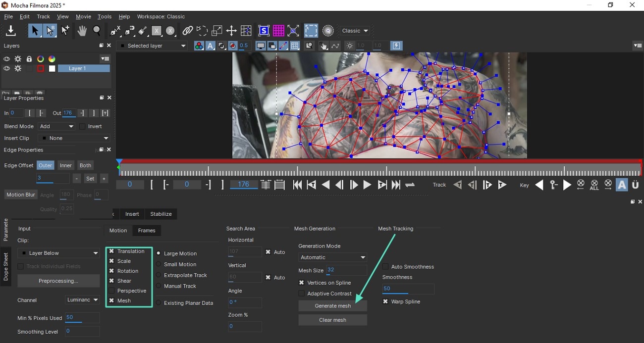
Task: Switch to the Stabilize tab
Action: point(161,214)
